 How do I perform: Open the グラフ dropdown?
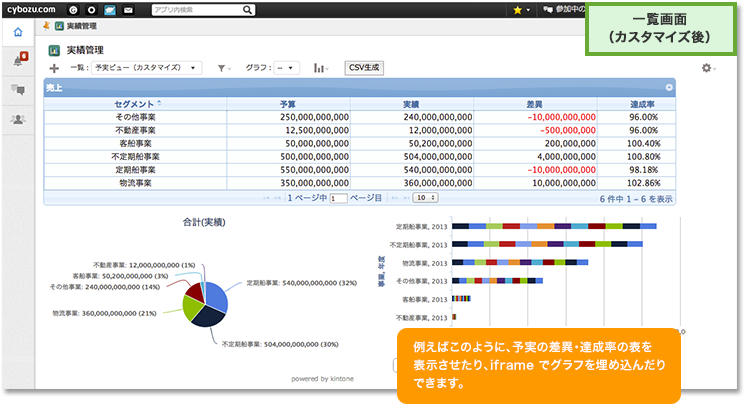coord(286,68)
